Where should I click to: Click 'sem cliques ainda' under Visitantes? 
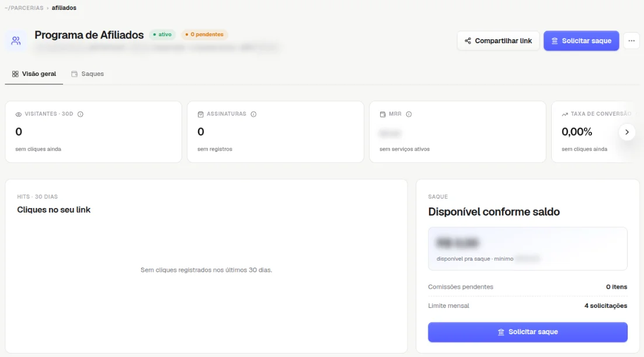click(38, 149)
